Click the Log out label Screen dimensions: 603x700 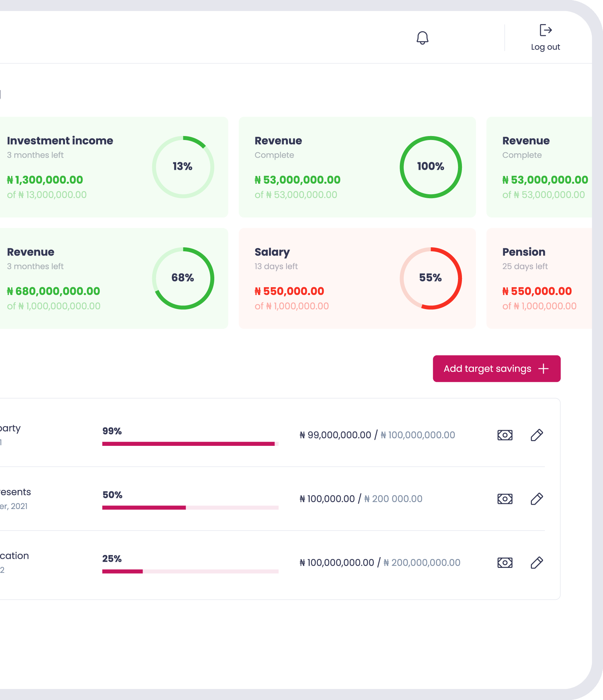[546, 47]
